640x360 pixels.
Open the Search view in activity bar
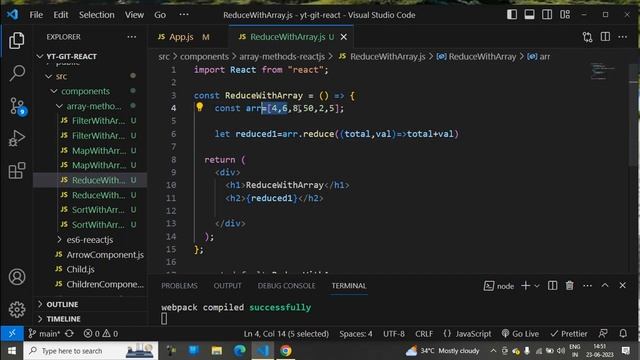[x=17, y=73]
